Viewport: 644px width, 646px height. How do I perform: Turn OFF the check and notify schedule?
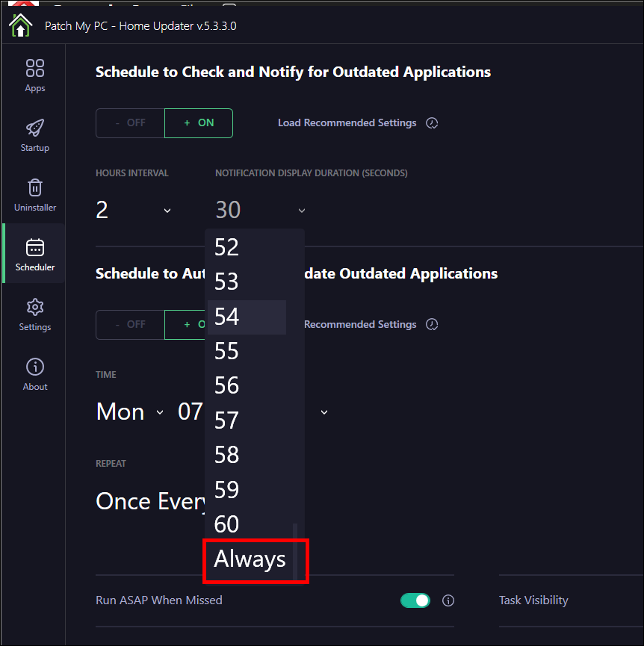[130, 123]
